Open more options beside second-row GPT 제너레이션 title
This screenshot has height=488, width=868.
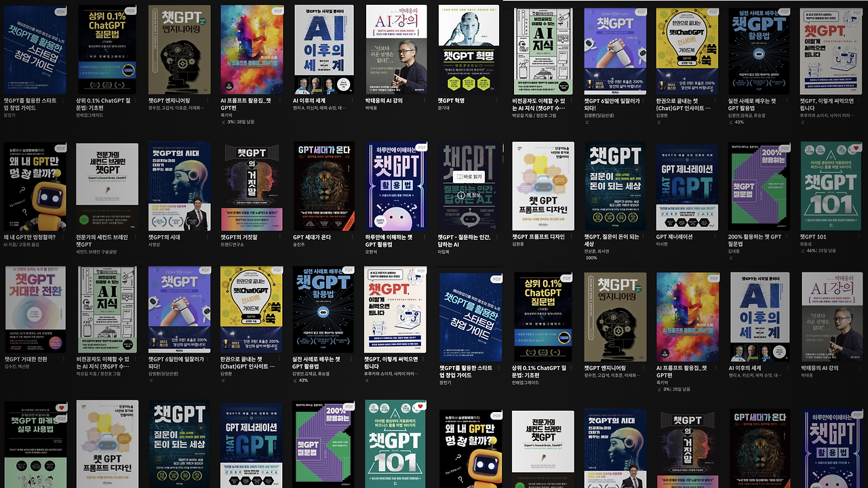point(715,237)
